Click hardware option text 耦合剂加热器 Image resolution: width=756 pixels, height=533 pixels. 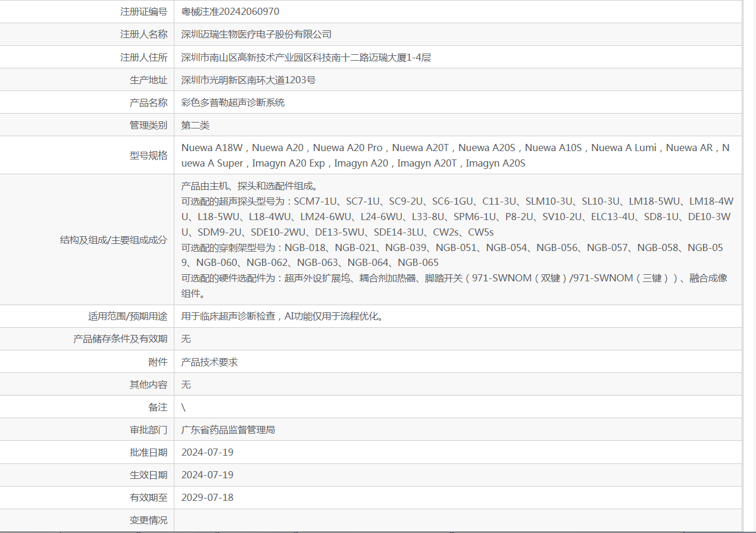click(x=388, y=278)
